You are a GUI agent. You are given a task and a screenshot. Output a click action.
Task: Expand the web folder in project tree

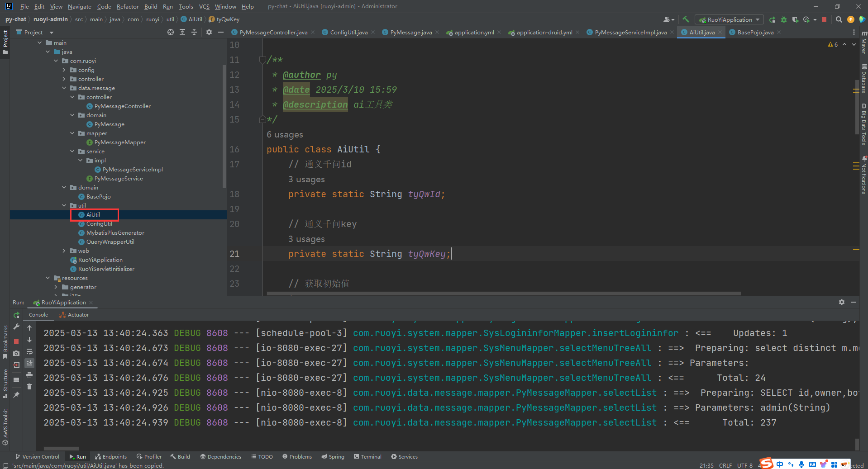(64, 251)
